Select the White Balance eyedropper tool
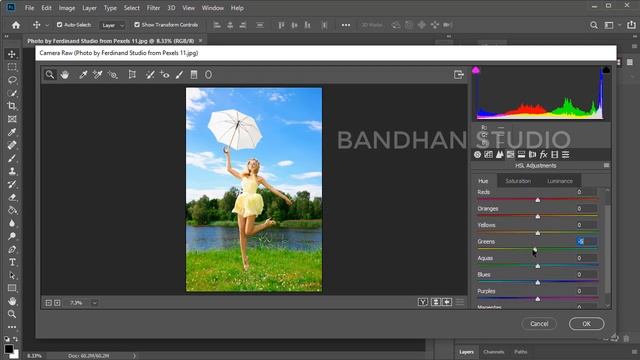Image resolution: width=640 pixels, height=360 pixels. coord(83,75)
